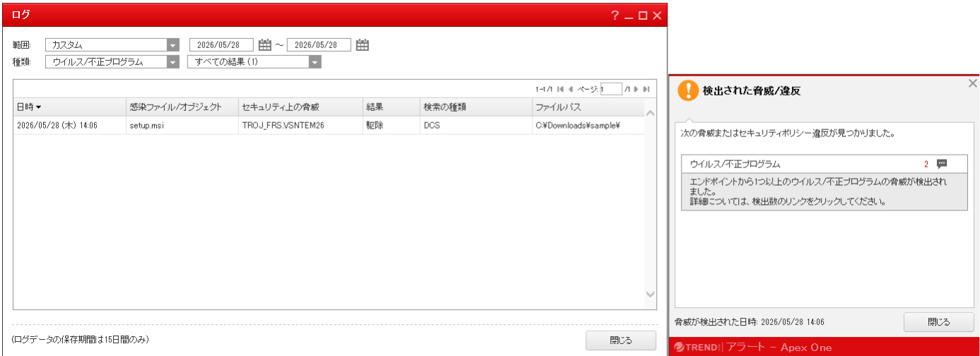Click the 脅威が検出された日時 timestamp text

coord(749,322)
